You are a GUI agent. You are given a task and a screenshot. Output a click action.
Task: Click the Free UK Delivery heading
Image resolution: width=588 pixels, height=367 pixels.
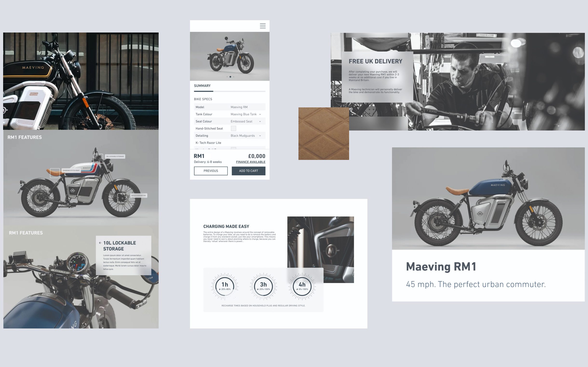[375, 61]
